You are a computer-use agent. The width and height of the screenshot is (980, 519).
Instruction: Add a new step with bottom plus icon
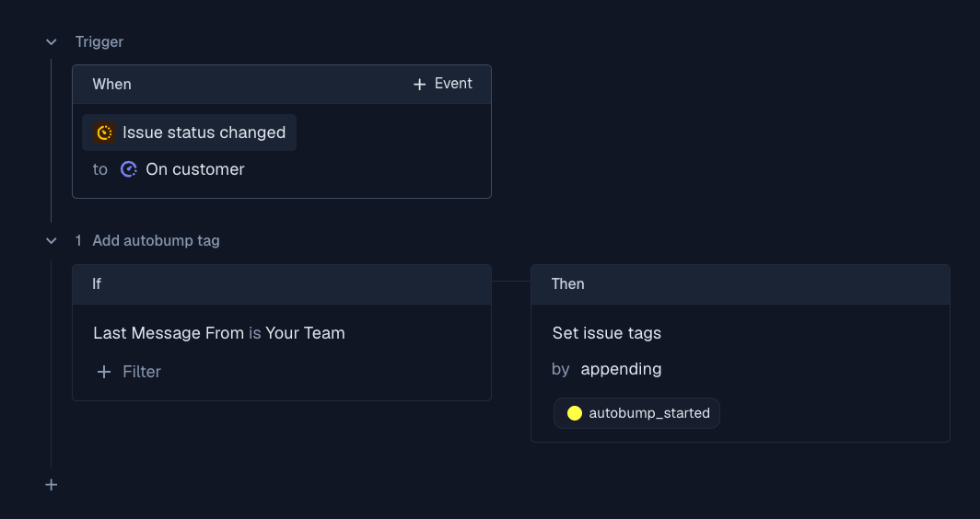(52, 485)
